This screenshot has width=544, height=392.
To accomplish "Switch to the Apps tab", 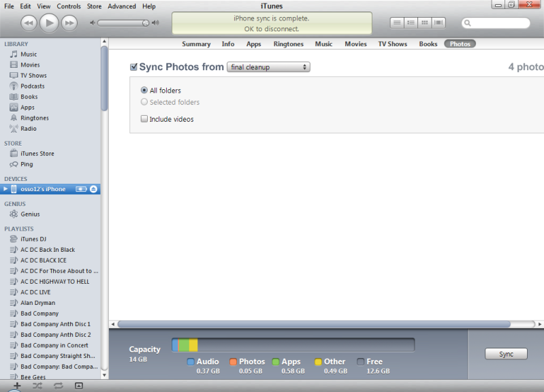I will pos(253,44).
